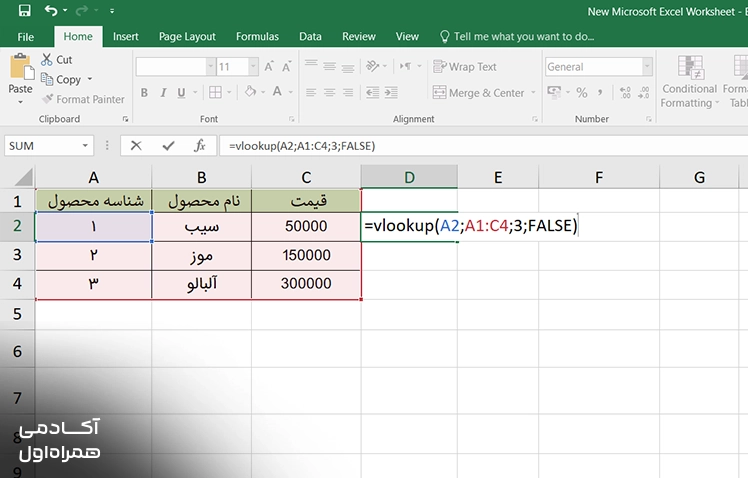Click Format Painter
The width and height of the screenshot is (748, 478).
pyautogui.click(x=83, y=99)
